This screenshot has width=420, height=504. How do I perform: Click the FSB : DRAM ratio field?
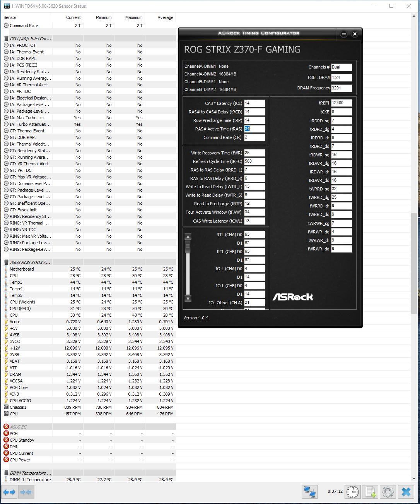341,77
